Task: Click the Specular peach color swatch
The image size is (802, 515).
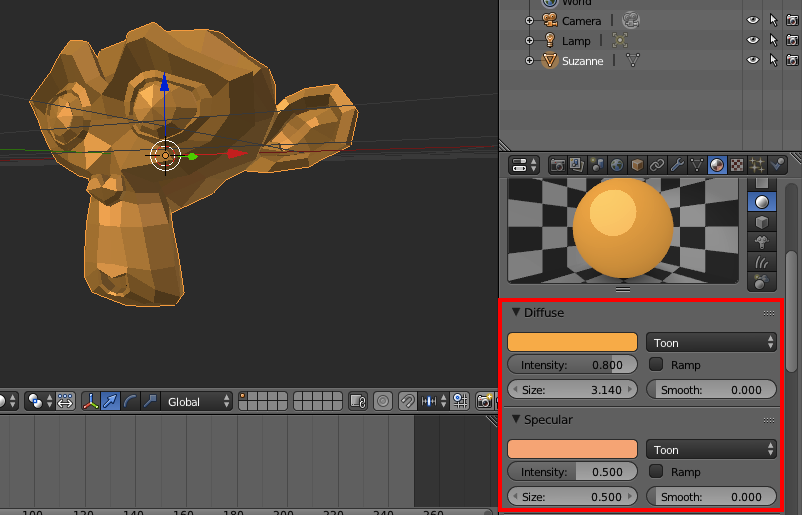Action: (x=572, y=449)
